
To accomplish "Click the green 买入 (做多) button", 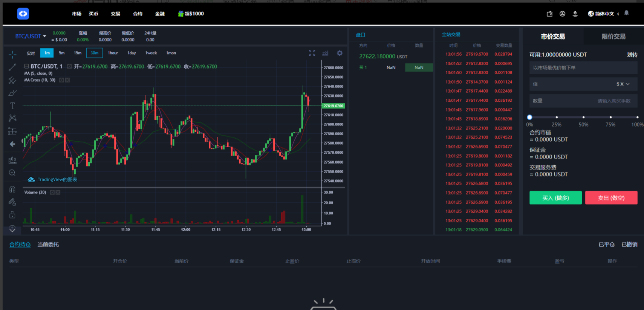I will [555, 198].
